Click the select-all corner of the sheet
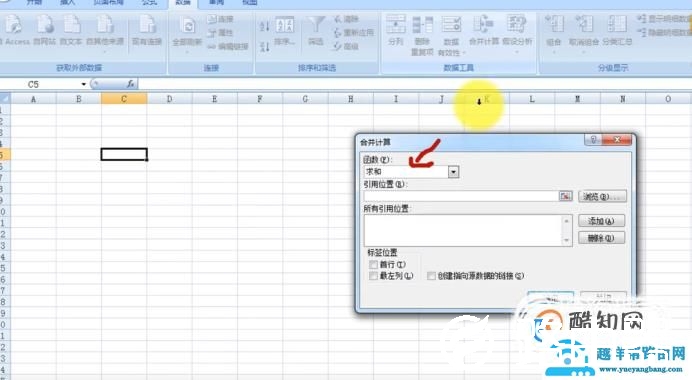692x380 pixels. tap(5, 99)
